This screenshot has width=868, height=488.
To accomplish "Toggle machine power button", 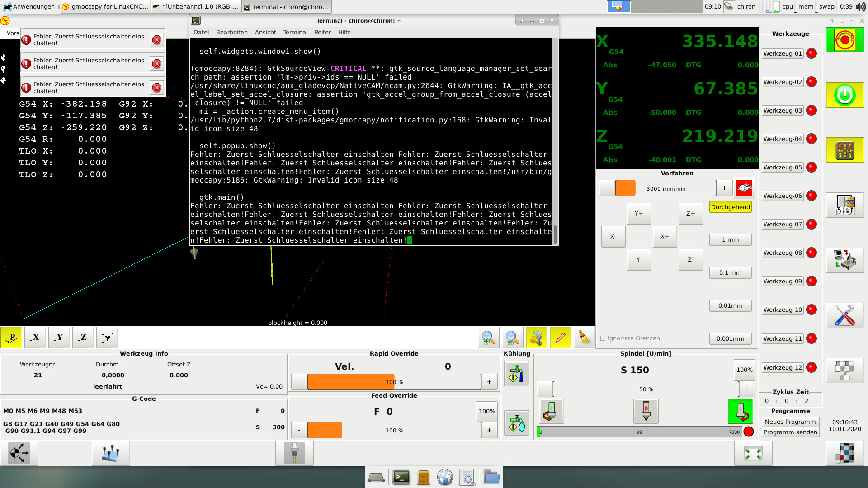I will click(x=844, y=95).
